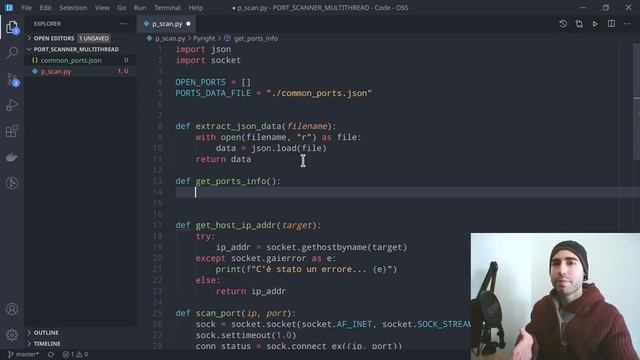The image size is (640, 360).
Task: Expand the Open Editors section
Action: [54, 38]
